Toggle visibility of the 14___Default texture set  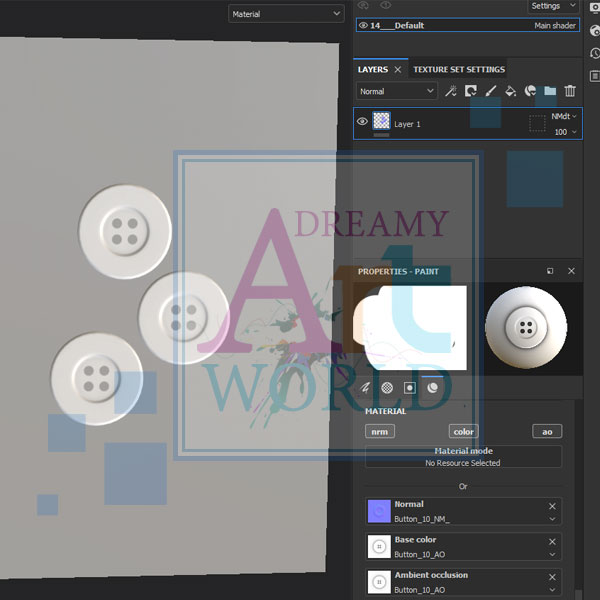pos(363,25)
